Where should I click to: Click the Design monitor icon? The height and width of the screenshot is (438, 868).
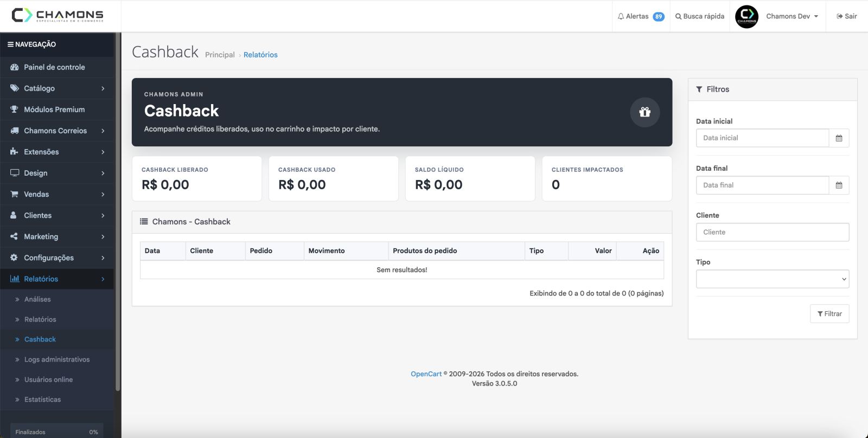(15, 173)
